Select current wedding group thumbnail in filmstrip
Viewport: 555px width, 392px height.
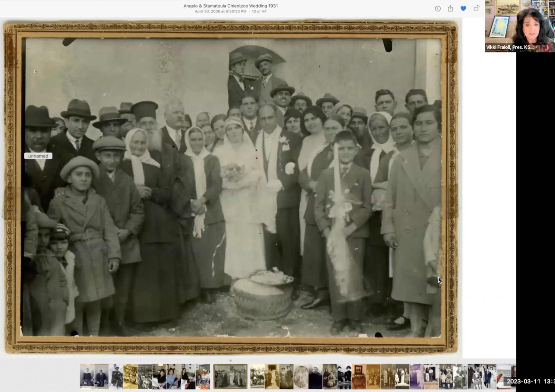coord(230,376)
